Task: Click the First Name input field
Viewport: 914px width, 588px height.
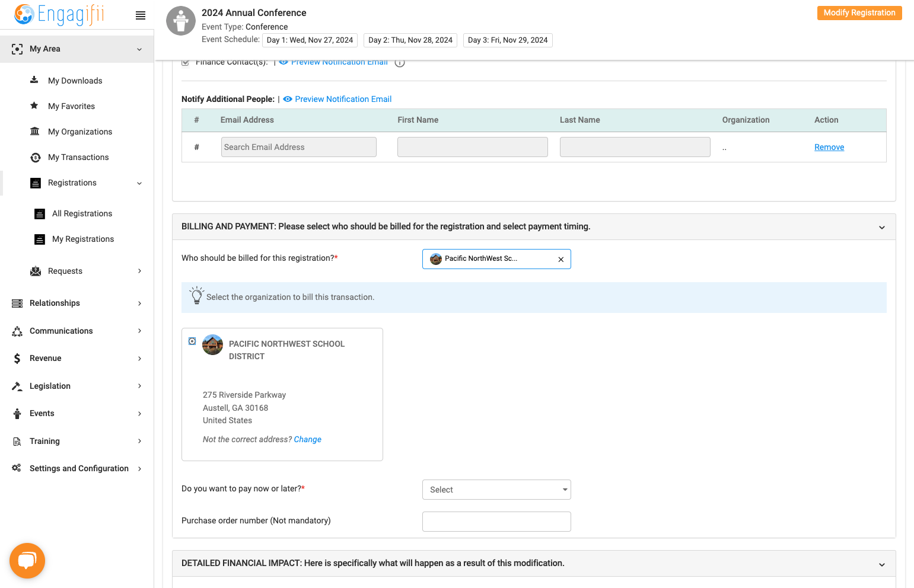Action: [x=473, y=147]
